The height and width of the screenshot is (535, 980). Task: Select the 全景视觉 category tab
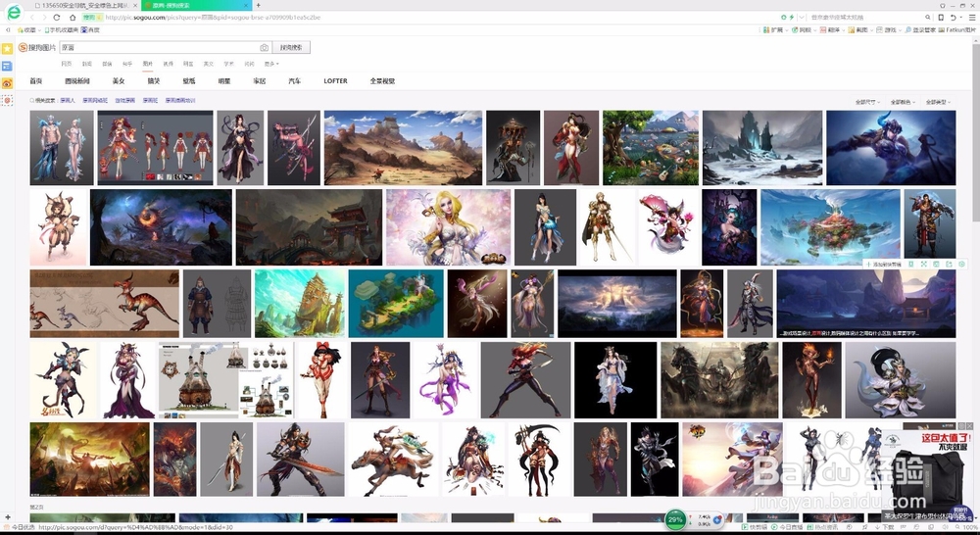(x=382, y=81)
